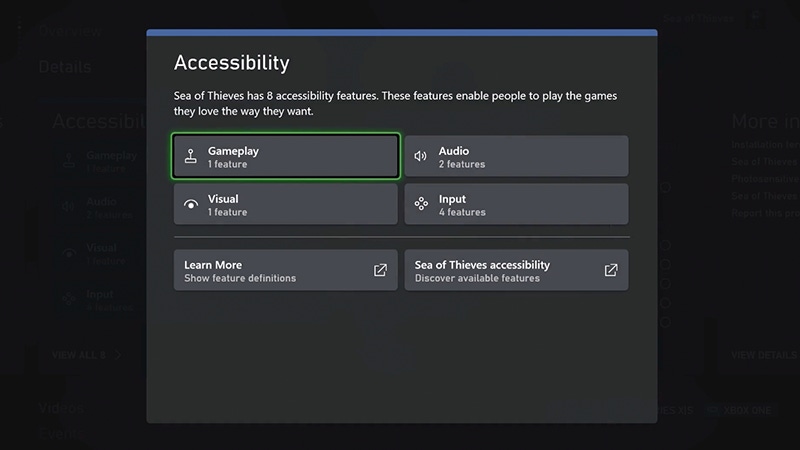Click the dimmed XBOX ONE badge
The height and width of the screenshot is (450, 800).
click(746, 410)
